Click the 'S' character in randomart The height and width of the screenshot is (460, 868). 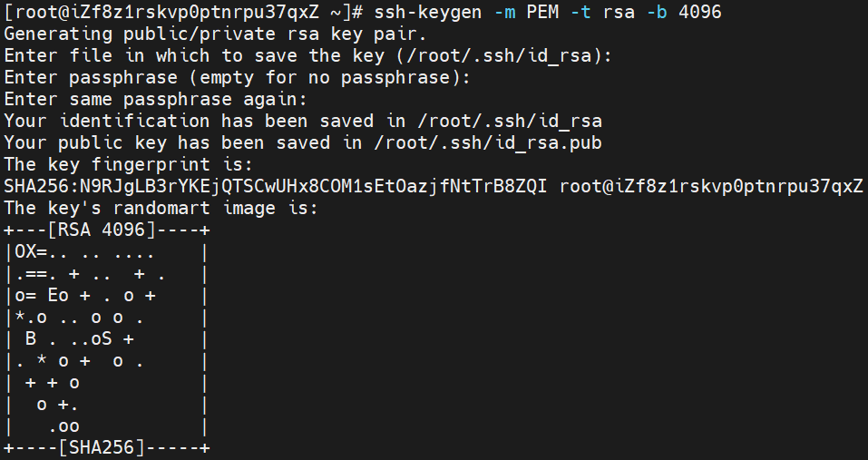coord(107,338)
